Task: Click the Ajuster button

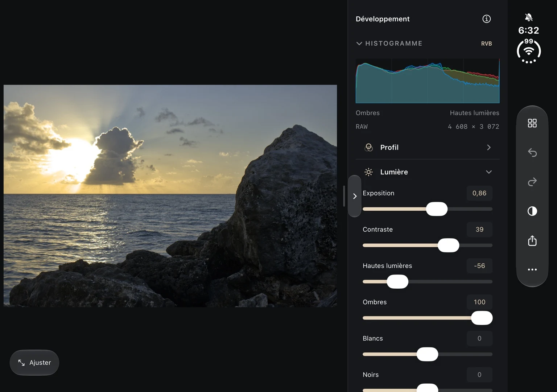Action: pyautogui.click(x=34, y=363)
